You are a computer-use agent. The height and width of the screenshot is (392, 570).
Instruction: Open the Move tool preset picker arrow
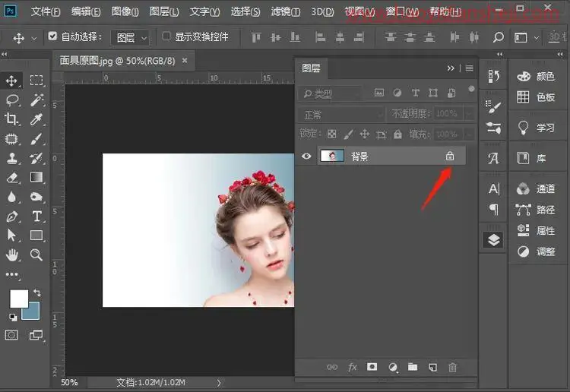click(34, 38)
